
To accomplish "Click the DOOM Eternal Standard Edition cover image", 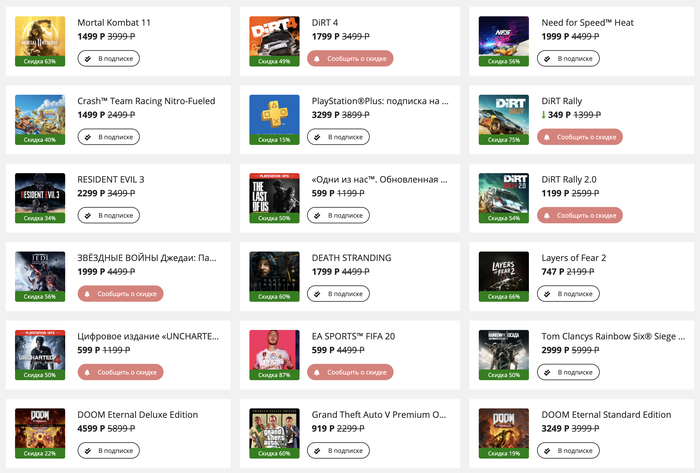I will pyautogui.click(x=504, y=428).
